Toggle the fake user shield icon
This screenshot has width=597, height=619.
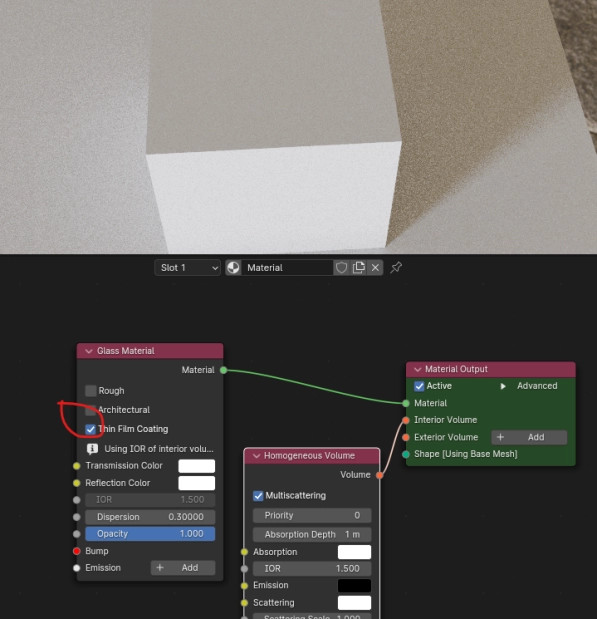click(341, 268)
